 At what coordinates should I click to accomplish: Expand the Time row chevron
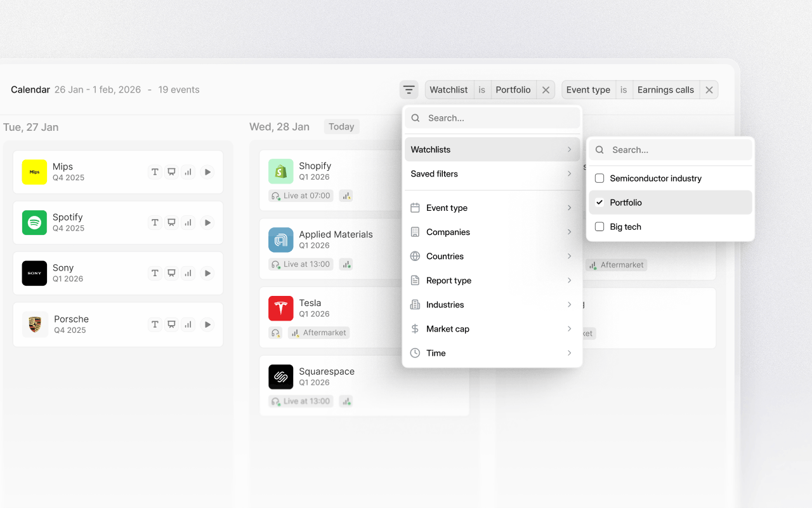569,353
